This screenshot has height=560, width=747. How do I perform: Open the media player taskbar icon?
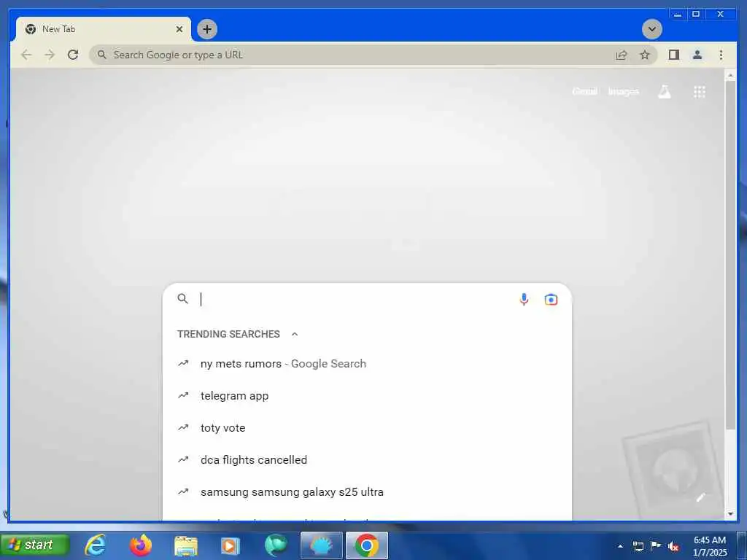pos(230,546)
